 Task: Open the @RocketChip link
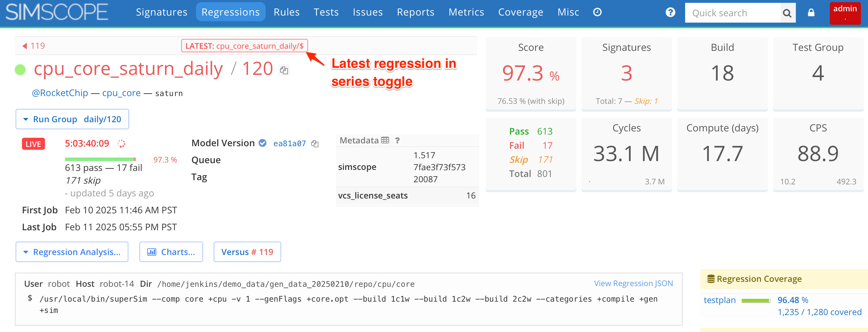pos(60,93)
